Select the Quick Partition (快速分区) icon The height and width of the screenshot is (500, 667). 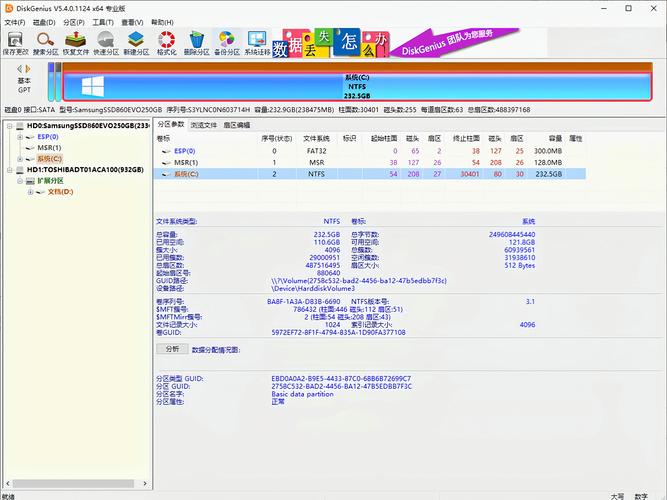coord(106,43)
